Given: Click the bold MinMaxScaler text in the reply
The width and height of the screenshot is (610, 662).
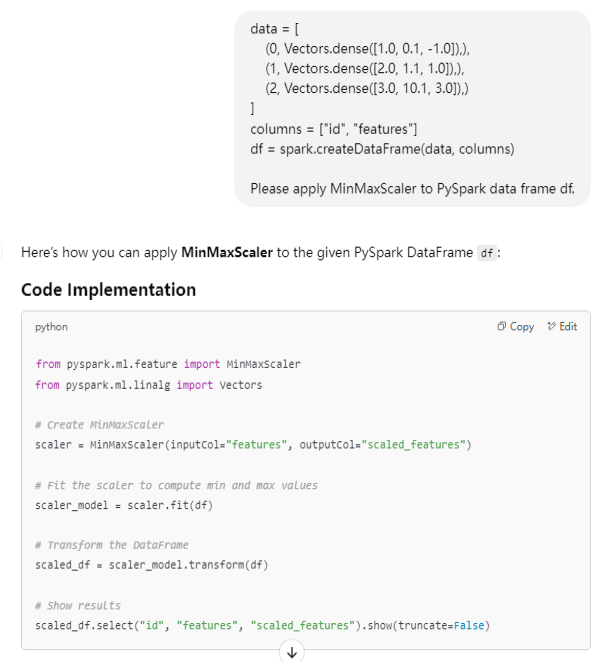Looking at the screenshot, I should click(227, 253).
